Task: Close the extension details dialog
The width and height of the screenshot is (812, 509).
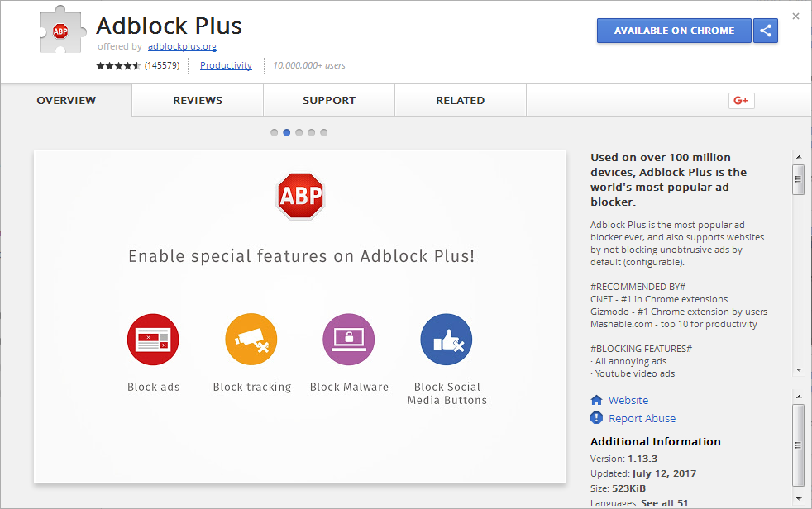Action: point(796,16)
